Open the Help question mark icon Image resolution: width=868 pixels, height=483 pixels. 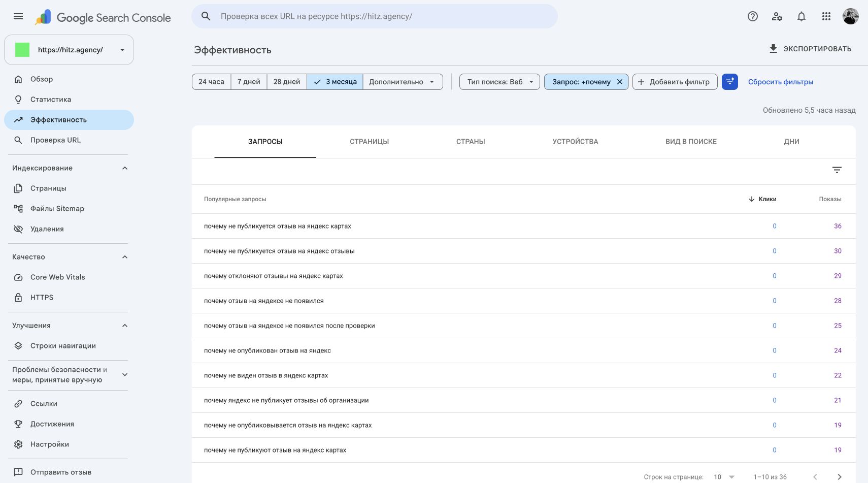[753, 16]
